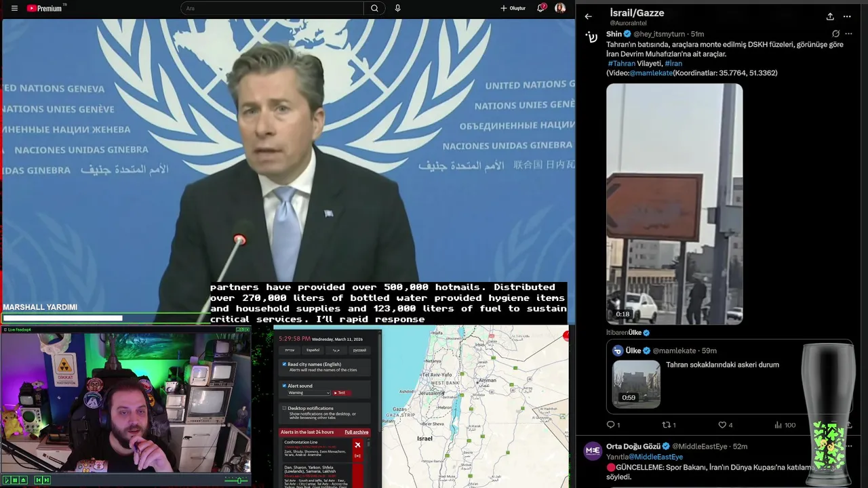Click the Grok icon on Shin's tweet
The height and width of the screenshot is (488, 868).
pyautogui.click(x=835, y=34)
